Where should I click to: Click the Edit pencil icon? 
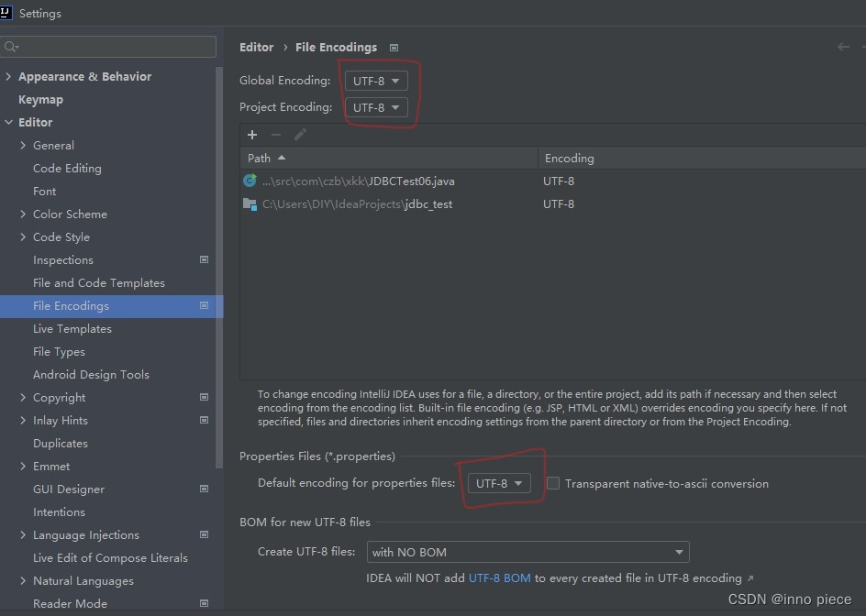[300, 135]
